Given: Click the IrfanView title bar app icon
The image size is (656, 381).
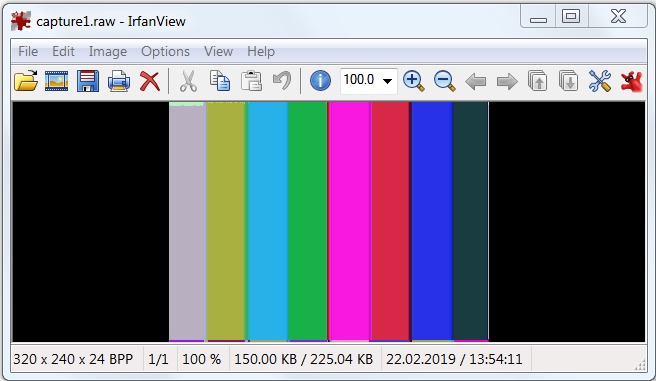Looking at the screenshot, I should [x=21, y=21].
